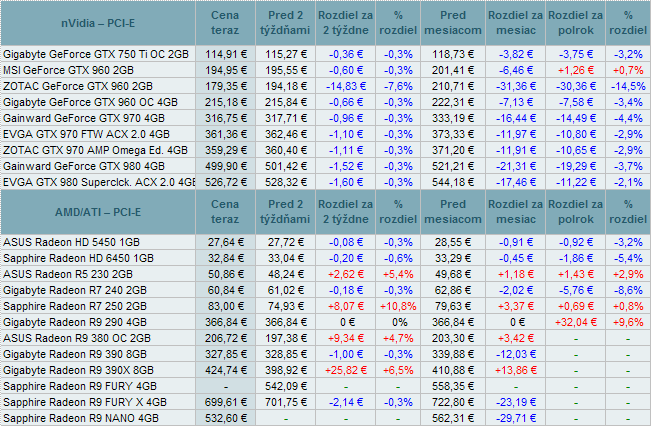This screenshot has height=426, width=651.
Task: Select the price 194,18 € from two weeks ago
Action: (x=286, y=86)
